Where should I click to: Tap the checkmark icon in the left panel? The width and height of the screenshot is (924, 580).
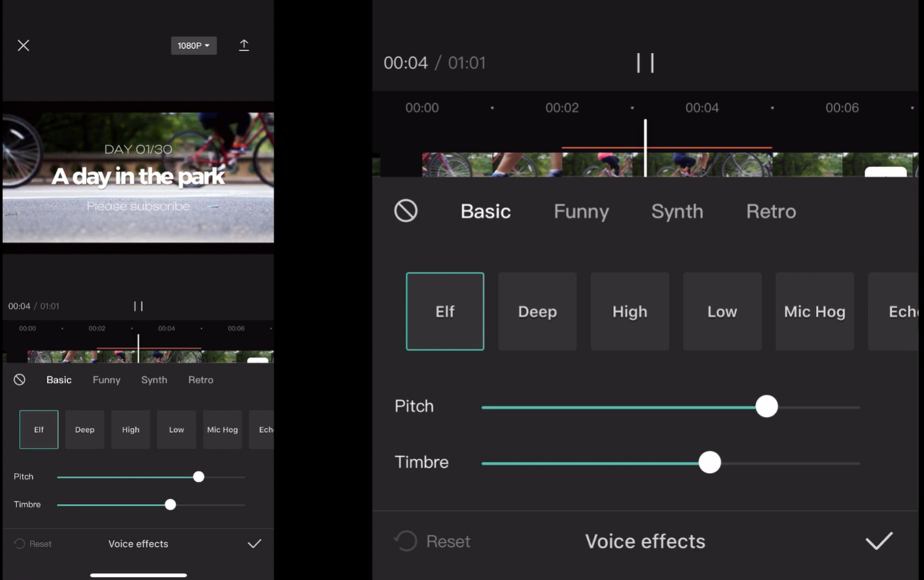coord(255,543)
